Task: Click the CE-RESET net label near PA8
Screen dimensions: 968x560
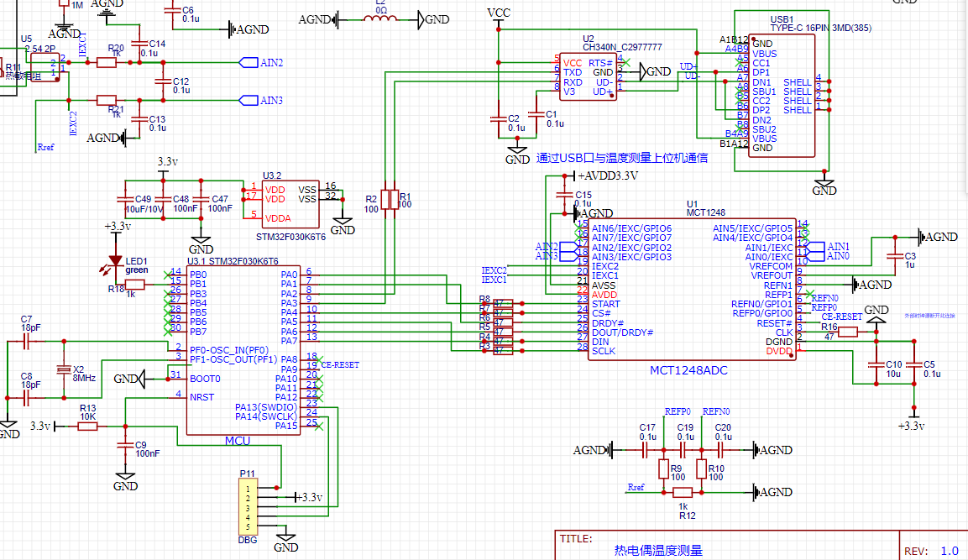Action: click(x=340, y=365)
